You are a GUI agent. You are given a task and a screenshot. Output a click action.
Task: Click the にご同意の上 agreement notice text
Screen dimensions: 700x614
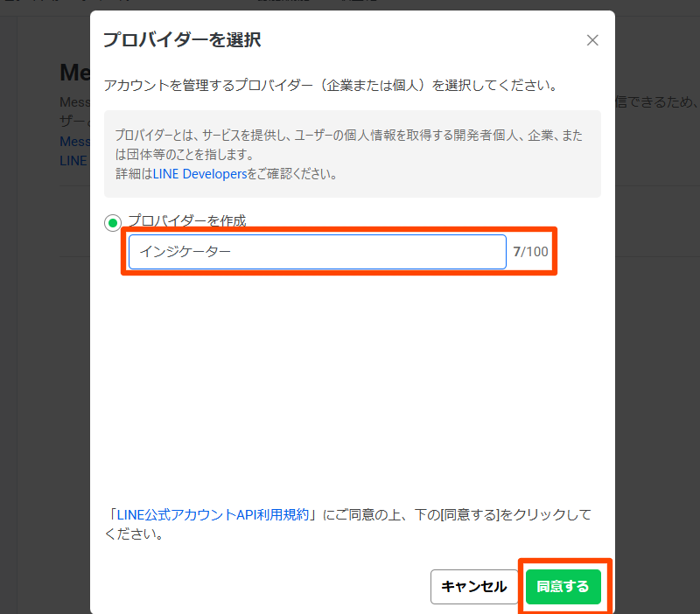pyautogui.click(x=347, y=524)
